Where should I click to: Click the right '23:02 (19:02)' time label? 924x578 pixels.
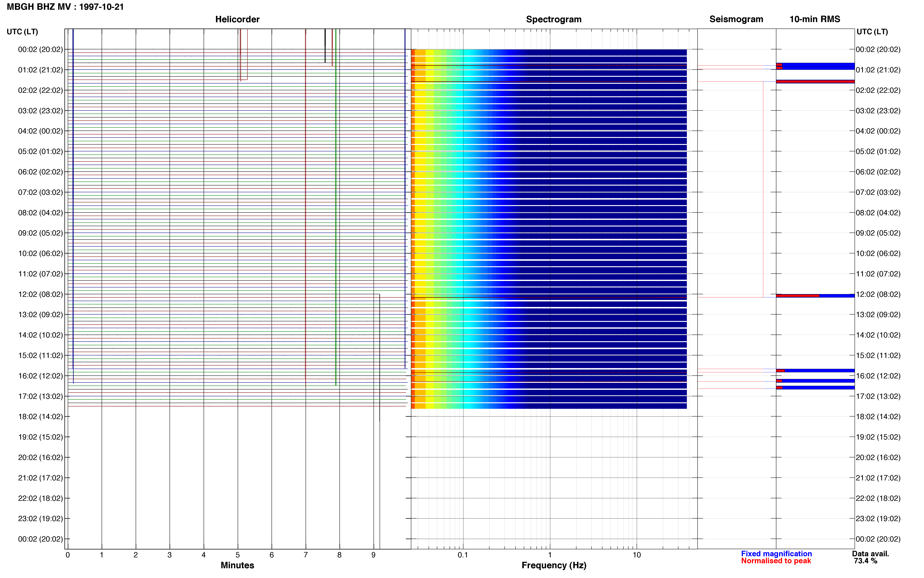878,519
